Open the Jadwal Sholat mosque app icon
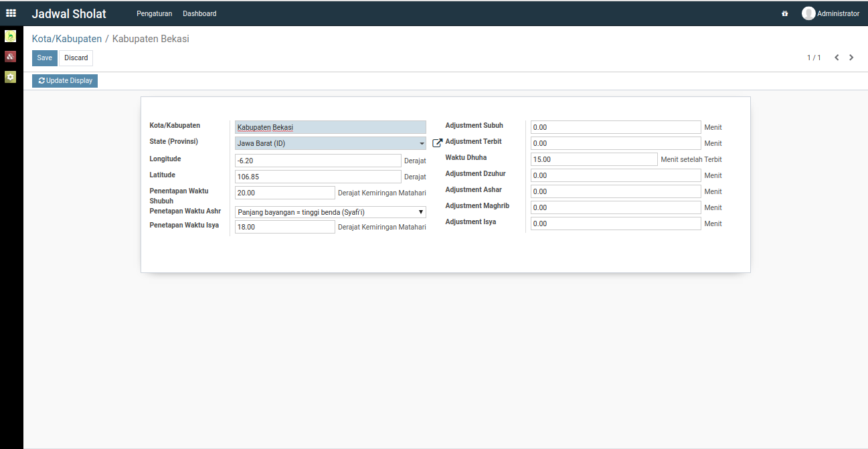868x449 pixels. (x=10, y=36)
